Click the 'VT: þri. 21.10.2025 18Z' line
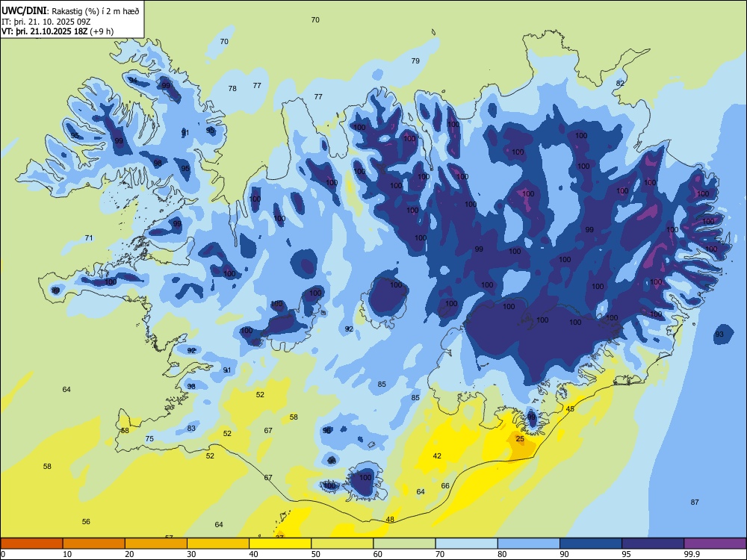Screen dimensions: 747x560 [44, 31]
